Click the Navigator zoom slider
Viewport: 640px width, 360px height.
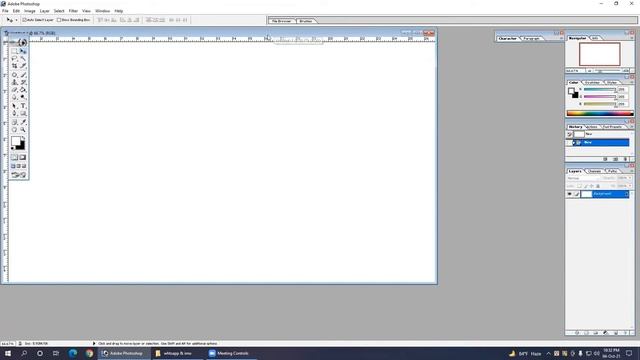click(607, 71)
